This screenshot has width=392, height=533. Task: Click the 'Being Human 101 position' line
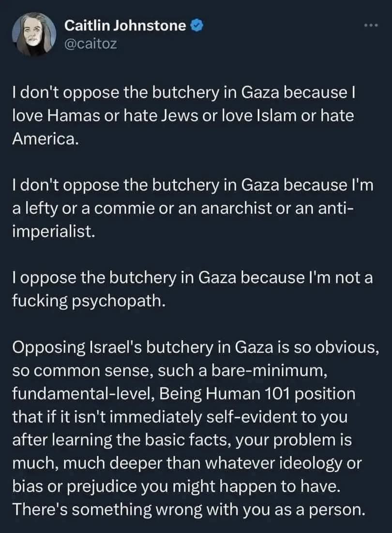pos(183,394)
